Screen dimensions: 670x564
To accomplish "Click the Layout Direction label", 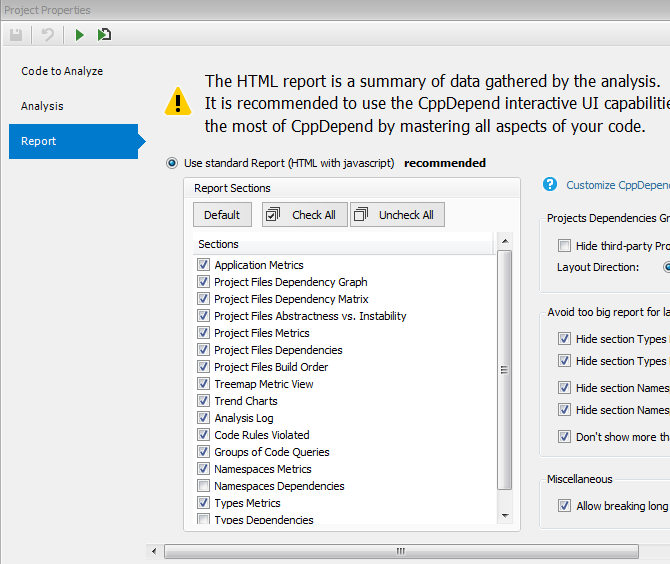I will coord(598,267).
